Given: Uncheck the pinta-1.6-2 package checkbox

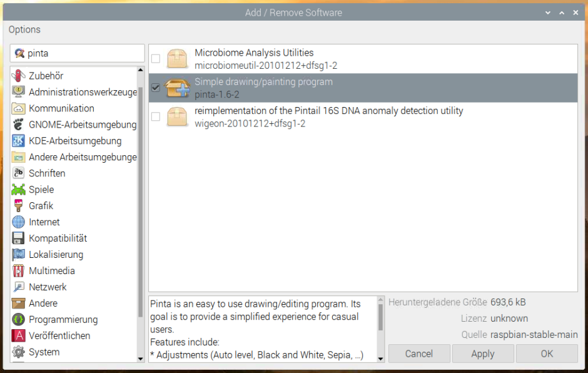Looking at the screenshot, I should point(156,88).
